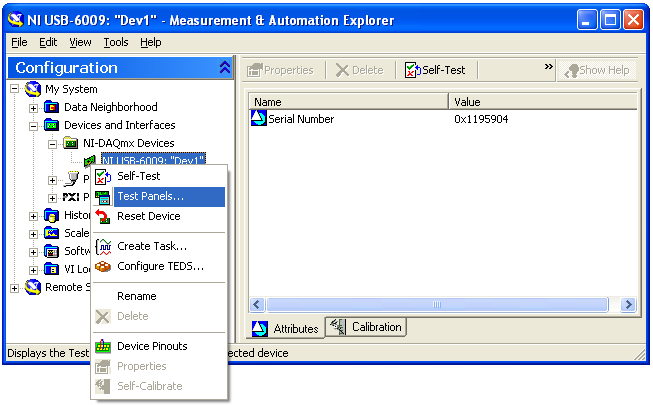The image size is (653, 405).
Task: Click the Device Pinouts icon
Action: coord(103,346)
